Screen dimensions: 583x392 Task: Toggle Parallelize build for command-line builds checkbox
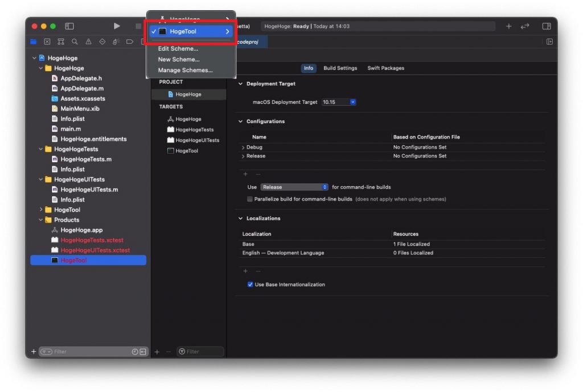tap(250, 199)
